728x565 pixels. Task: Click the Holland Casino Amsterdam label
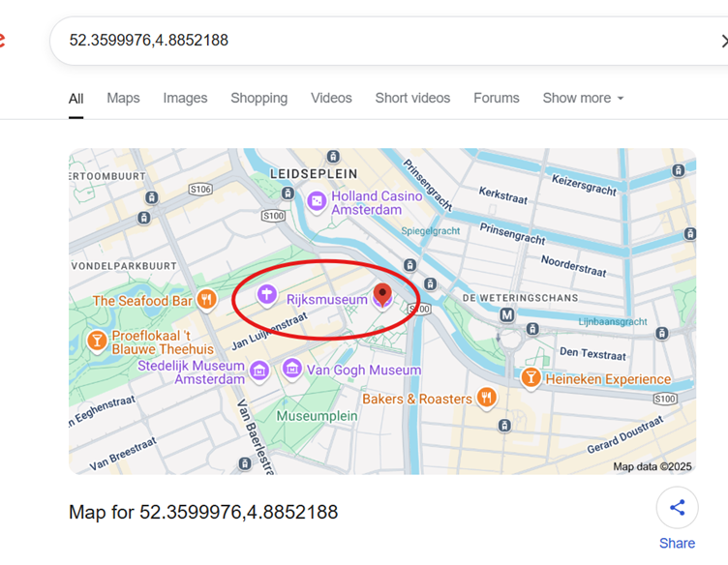pos(376,203)
